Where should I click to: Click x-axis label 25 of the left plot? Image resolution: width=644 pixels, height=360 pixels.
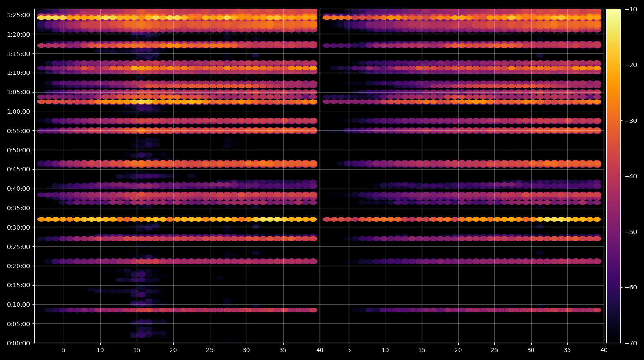coord(210,350)
